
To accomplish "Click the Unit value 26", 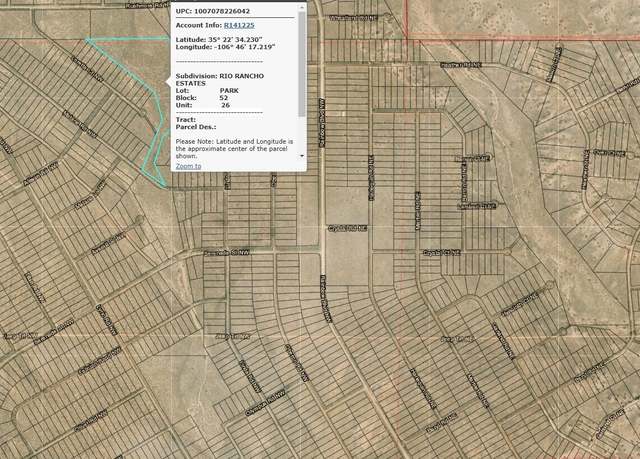I will [225, 105].
